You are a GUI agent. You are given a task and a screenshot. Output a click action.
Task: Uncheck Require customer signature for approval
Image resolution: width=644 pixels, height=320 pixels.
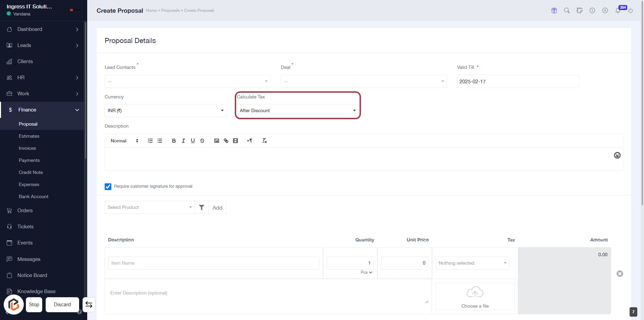click(108, 187)
